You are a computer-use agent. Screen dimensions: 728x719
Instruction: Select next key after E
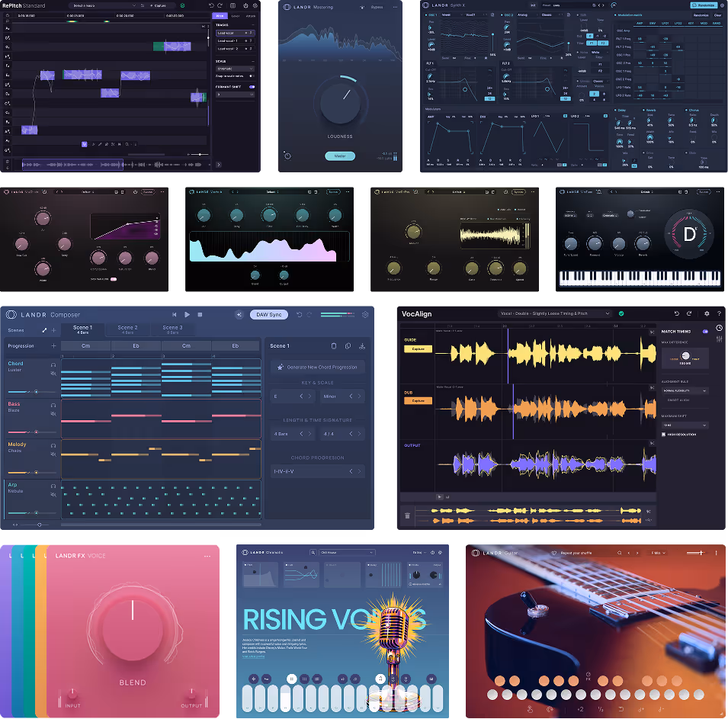[x=309, y=396]
